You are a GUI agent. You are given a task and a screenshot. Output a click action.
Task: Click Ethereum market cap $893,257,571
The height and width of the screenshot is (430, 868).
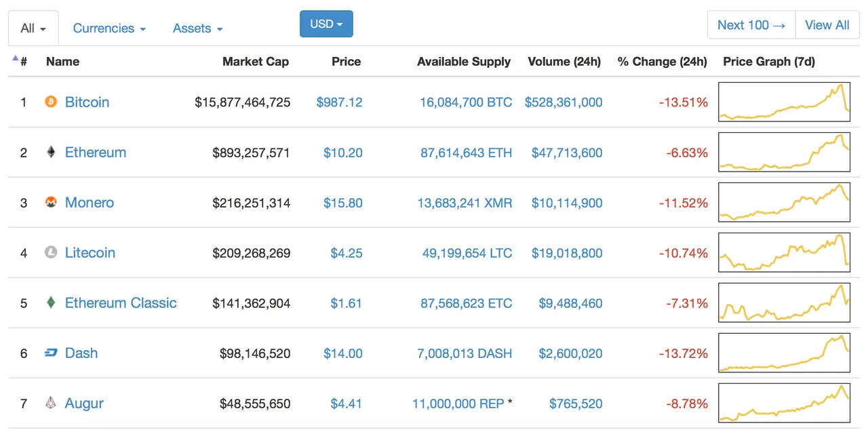point(252,153)
